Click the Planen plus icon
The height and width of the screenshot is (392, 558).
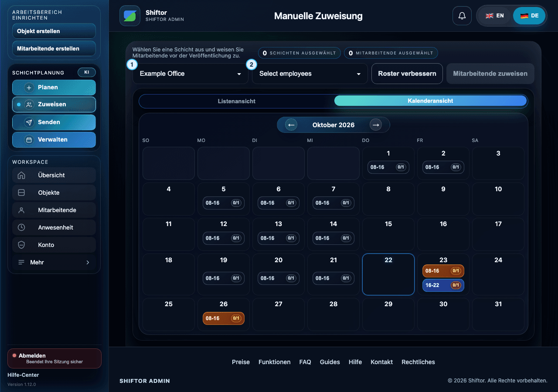pos(29,88)
